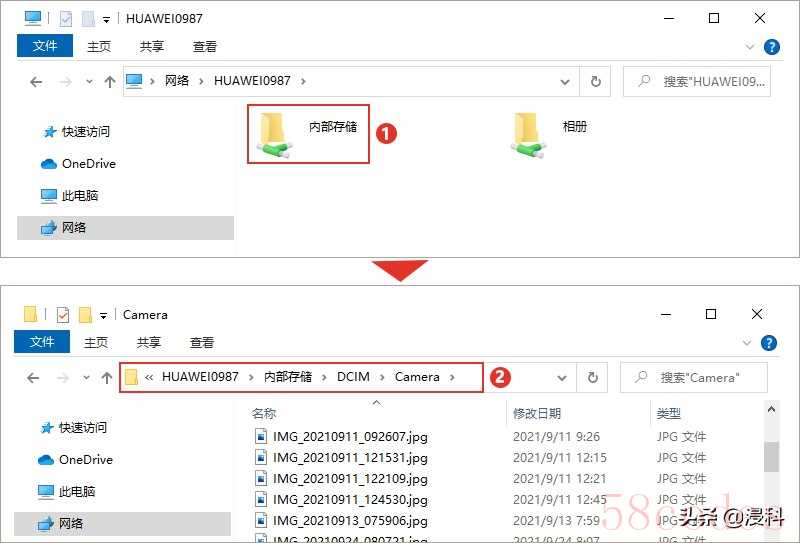The image size is (800, 543).
Task: Open recent locations dropdown in HUAWEI0987 window
Action: point(89,82)
